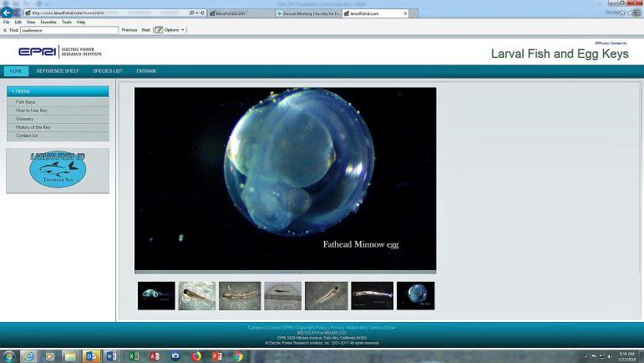
Task: Select the ENTRAIN navigation tab
Action: coord(146,71)
